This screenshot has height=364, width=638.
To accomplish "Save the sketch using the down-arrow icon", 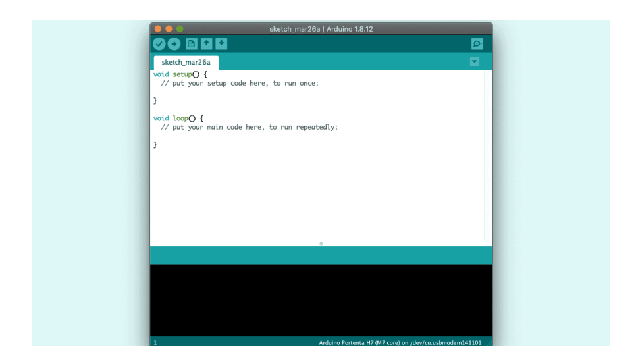I will [221, 44].
